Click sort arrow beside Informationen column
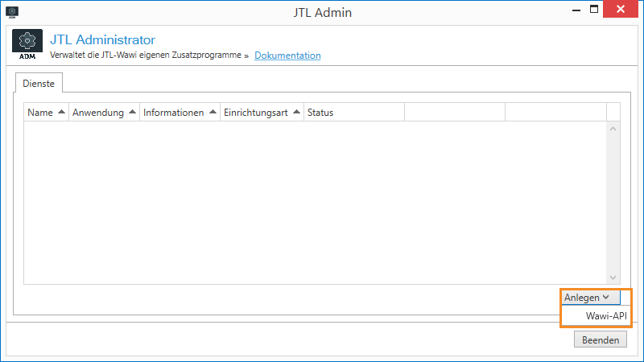Viewport: 644px width, 362px height. point(213,113)
